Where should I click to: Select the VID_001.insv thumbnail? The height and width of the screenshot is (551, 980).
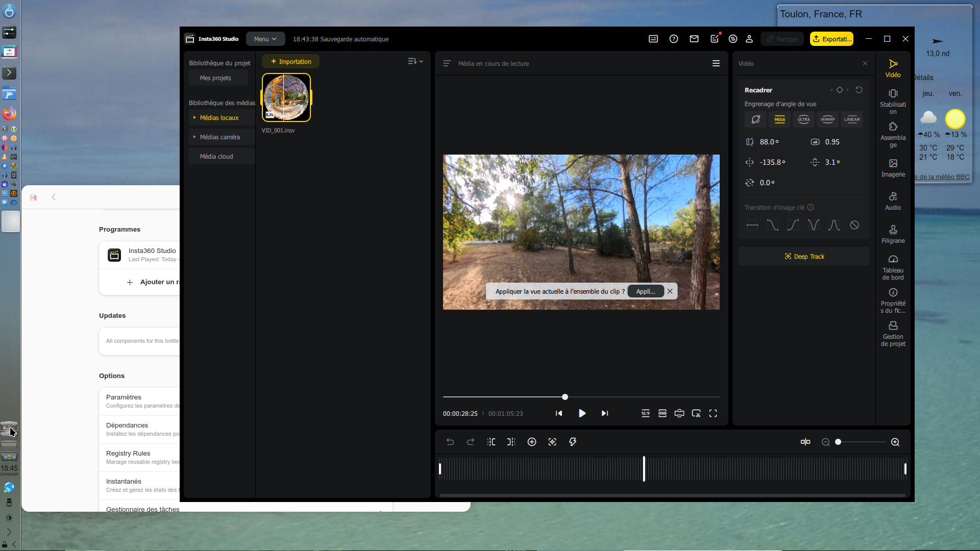286,97
